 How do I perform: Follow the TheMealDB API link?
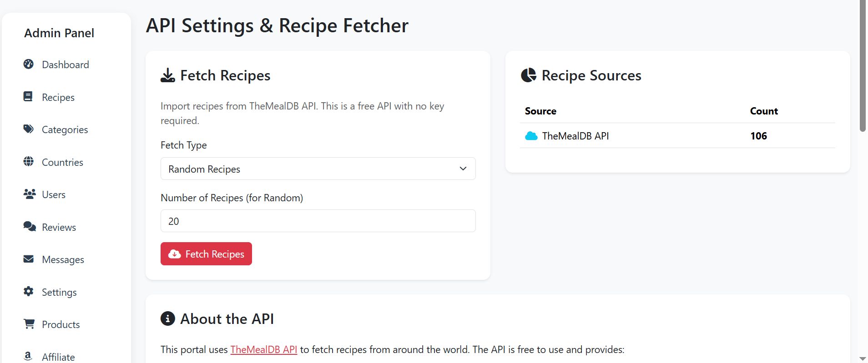[x=263, y=349]
